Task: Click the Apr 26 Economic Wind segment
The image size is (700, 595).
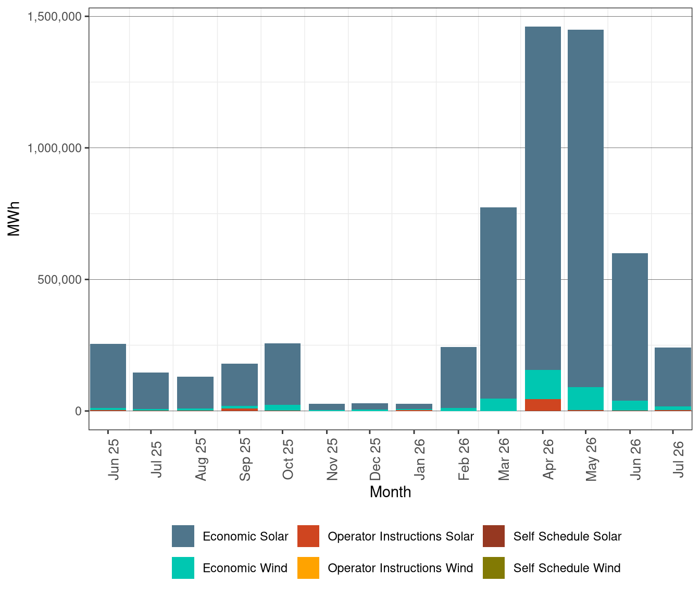Action: pos(543,384)
